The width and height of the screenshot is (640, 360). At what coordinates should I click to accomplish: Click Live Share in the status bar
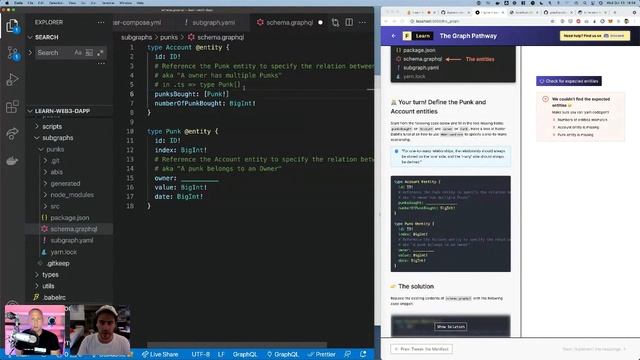(x=160, y=354)
